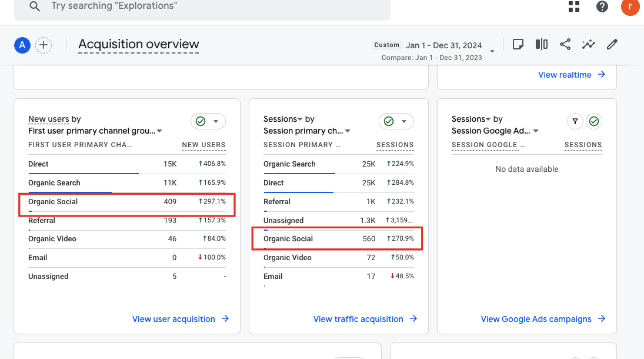Select the All Users segment badge
Screen dimensions: 644x359
pyautogui.click(x=22, y=45)
